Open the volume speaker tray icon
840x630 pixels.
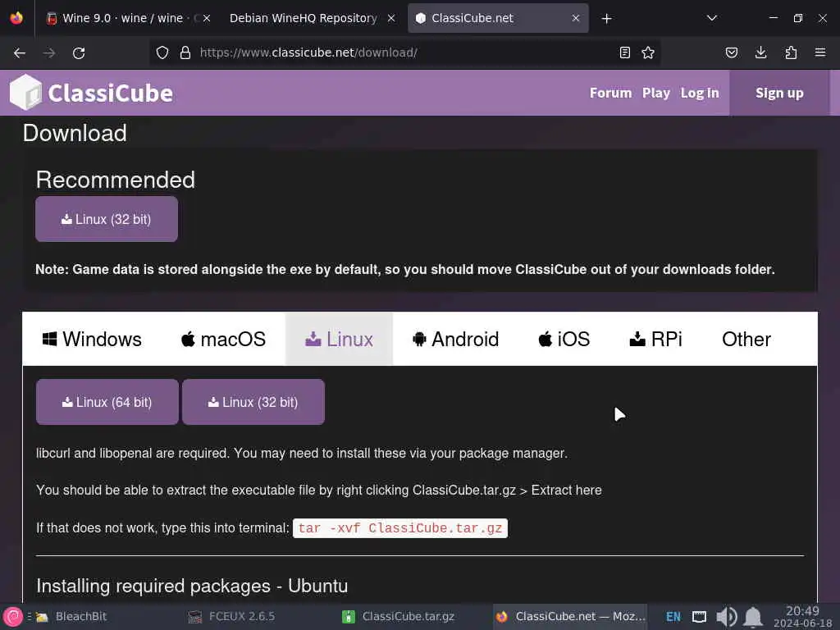[x=726, y=617]
